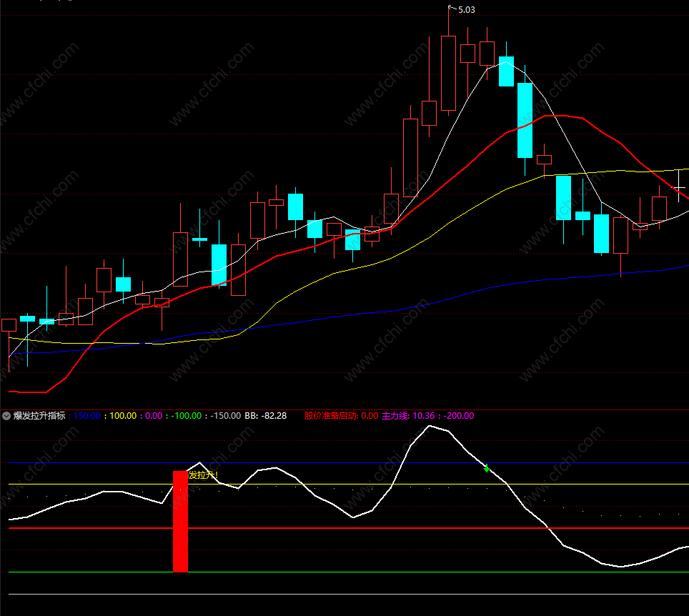Click the blue moving average line

tap(500, 285)
